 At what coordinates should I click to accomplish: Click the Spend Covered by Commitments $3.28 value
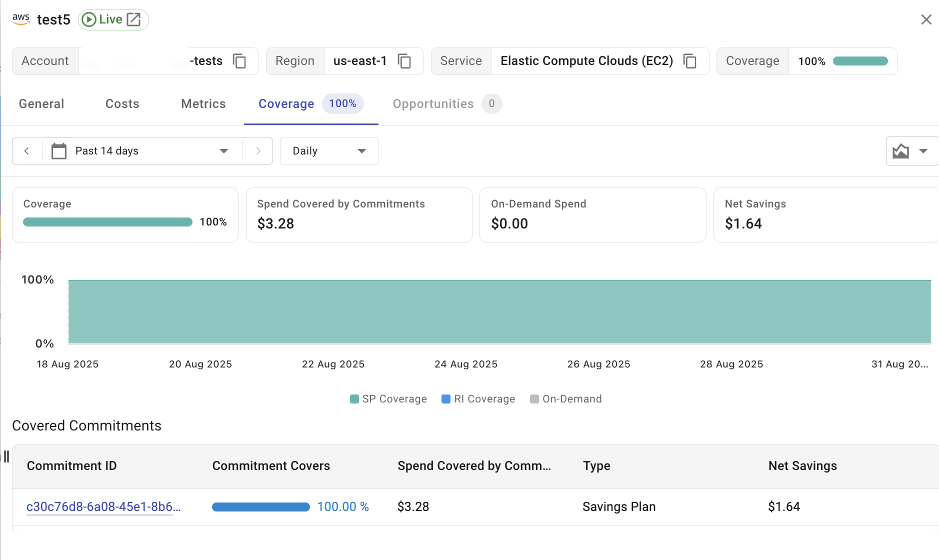[x=275, y=223]
